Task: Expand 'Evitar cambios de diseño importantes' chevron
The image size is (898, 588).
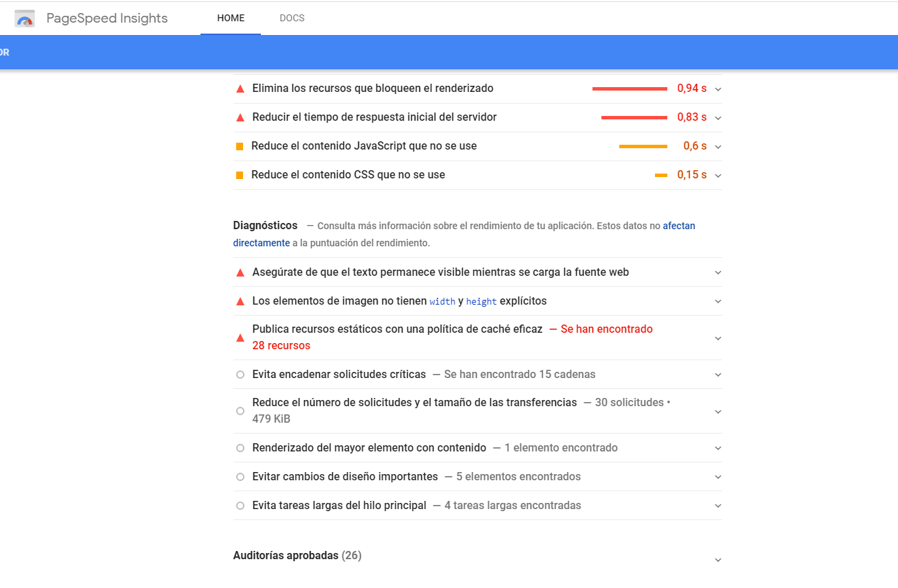Action: tap(718, 477)
